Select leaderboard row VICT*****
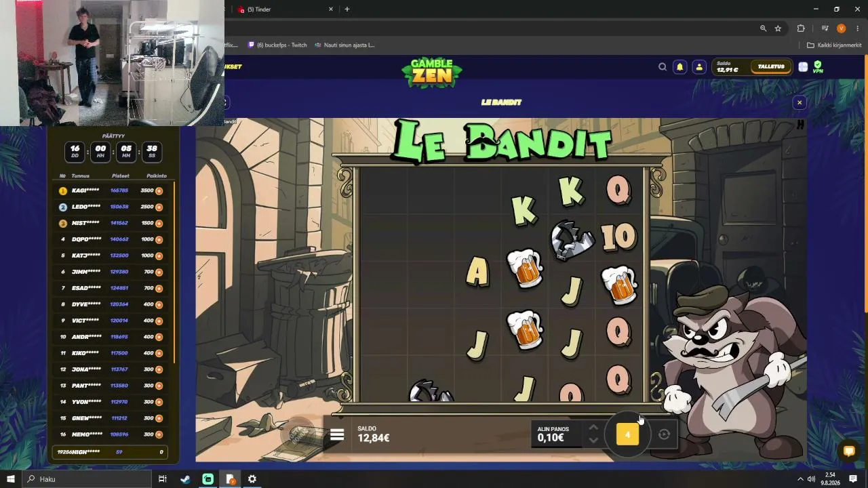The width and height of the screenshot is (868, 488). pyautogui.click(x=111, y=321)
